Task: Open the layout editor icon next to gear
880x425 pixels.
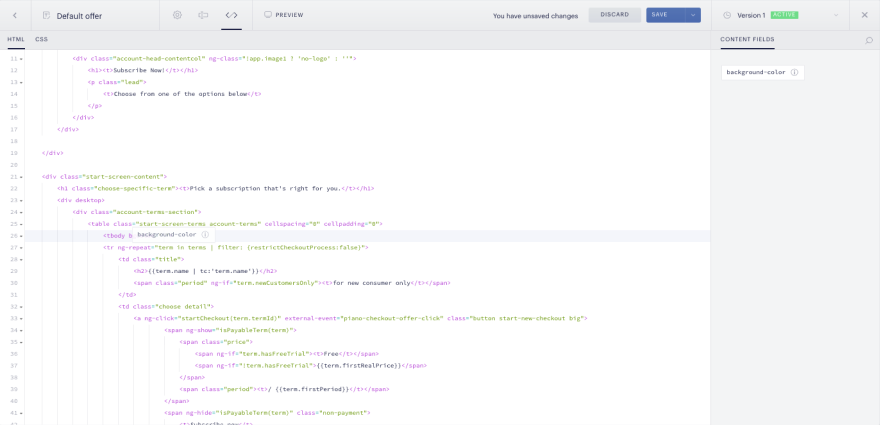Action: click(x=203, y=15)
